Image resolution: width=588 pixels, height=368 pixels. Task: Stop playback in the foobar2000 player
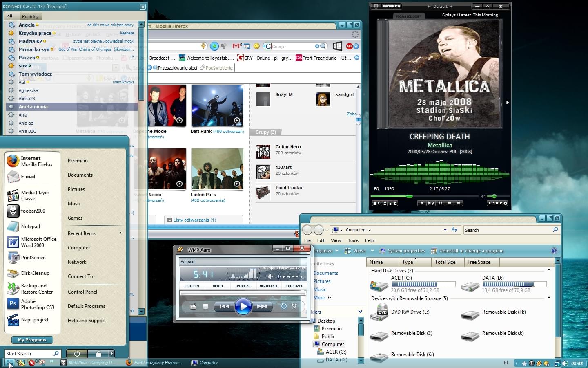point(450,203)
